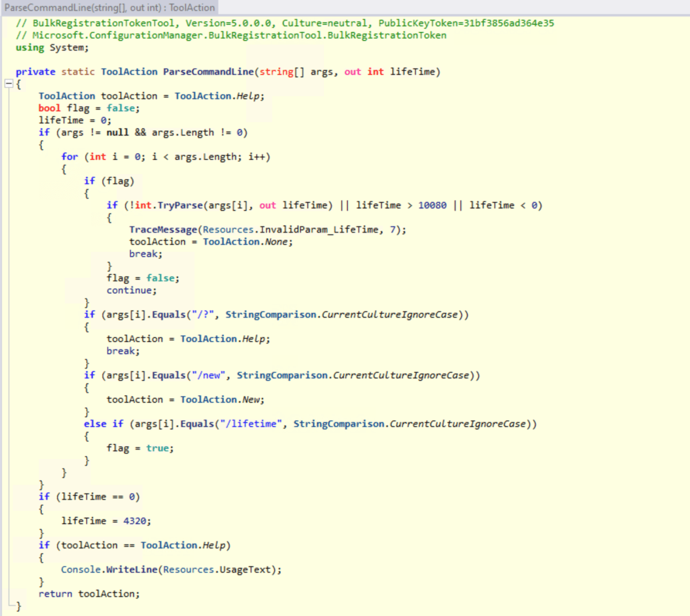Jump to ToolAction.None enum member
690x616 pixels.
[276, 241]
